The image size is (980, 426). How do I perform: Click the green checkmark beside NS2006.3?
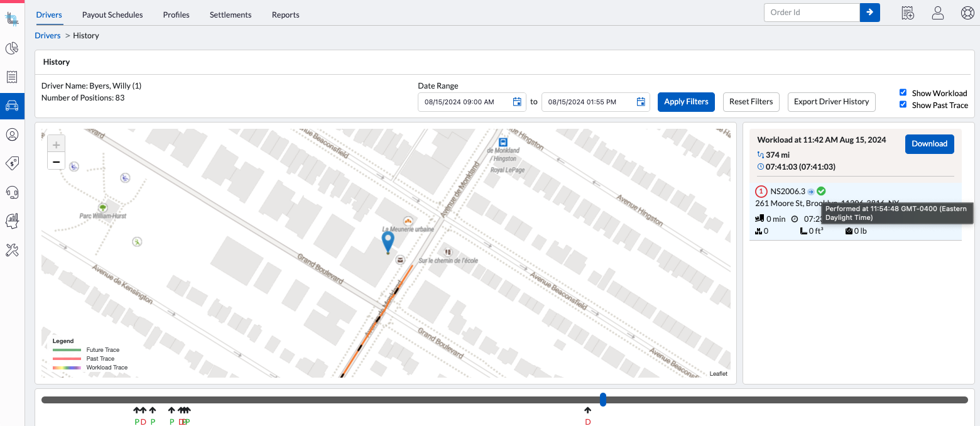[821, 191]
